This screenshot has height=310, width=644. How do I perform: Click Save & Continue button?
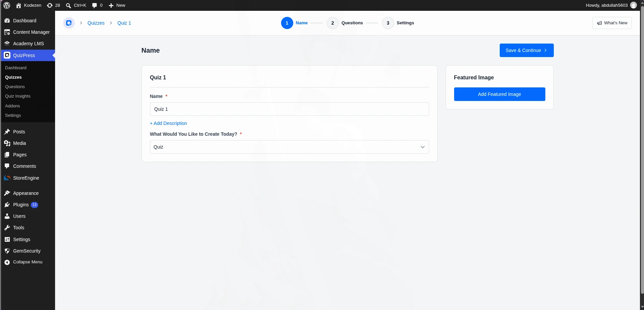coord(526,50)
